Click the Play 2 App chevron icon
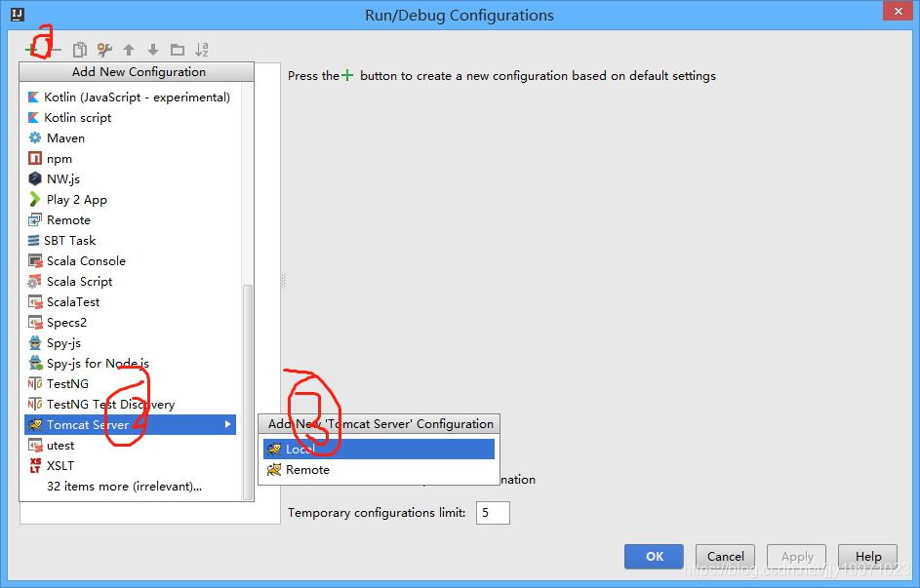Viewport: 920px width, 588px height. [35, 199]
